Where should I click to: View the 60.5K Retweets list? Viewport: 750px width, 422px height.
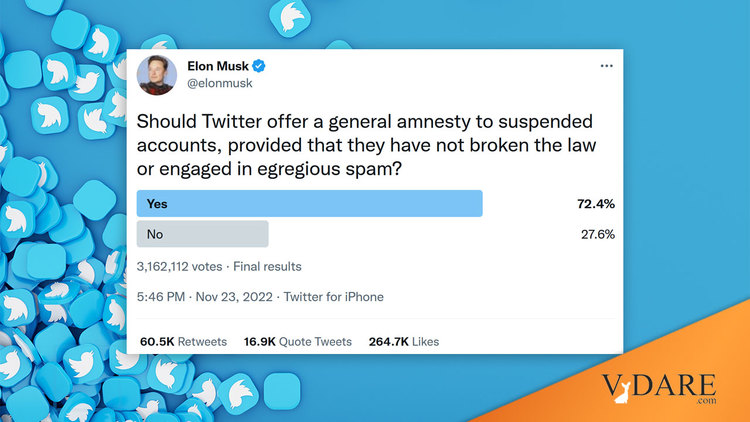183,342
